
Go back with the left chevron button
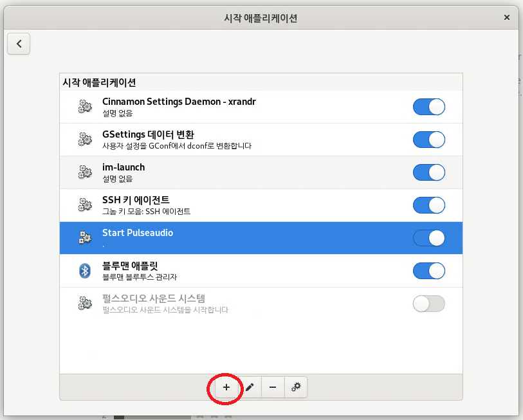point(19,44)
